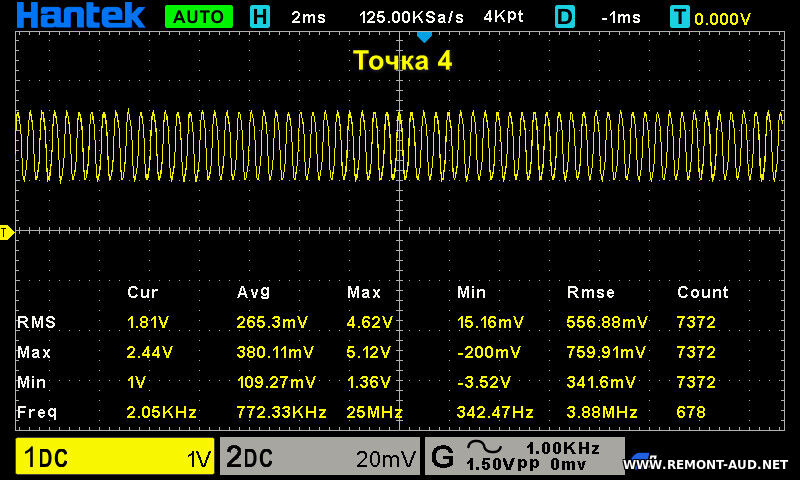Click the 1.50Vpp generator amplitude
This screenshot has height=480, width=800.
(x=502, y=464)
